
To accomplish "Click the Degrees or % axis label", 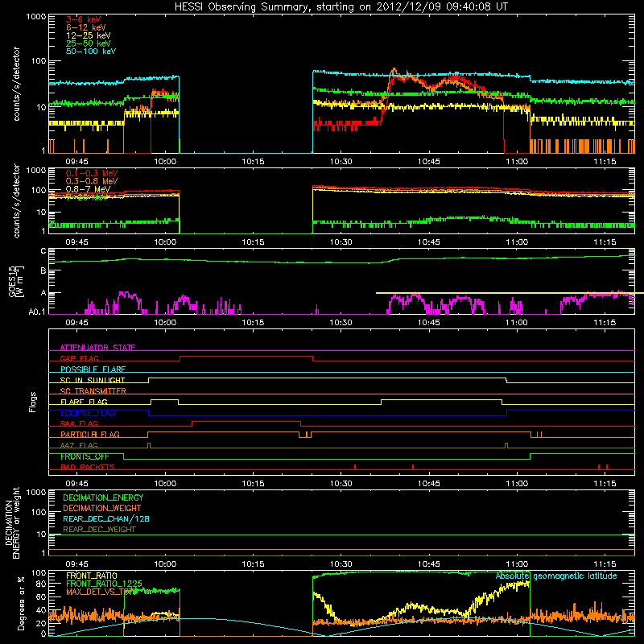I will point(21,603).
